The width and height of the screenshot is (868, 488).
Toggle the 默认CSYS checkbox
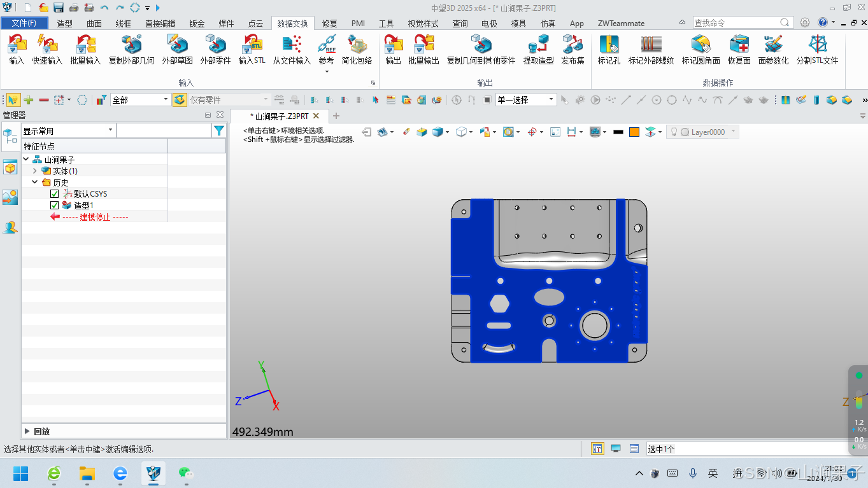(54, 194)
